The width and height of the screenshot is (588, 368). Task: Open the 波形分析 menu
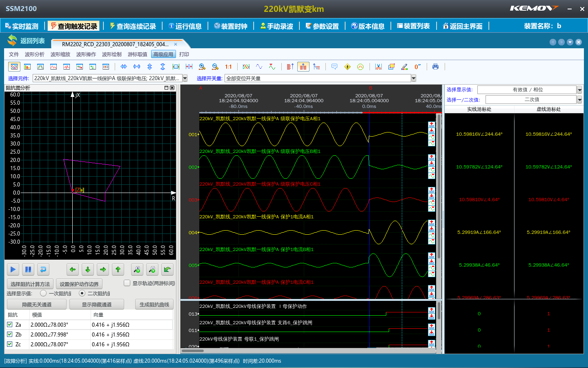pyautogui.click(x=34, y=54)
